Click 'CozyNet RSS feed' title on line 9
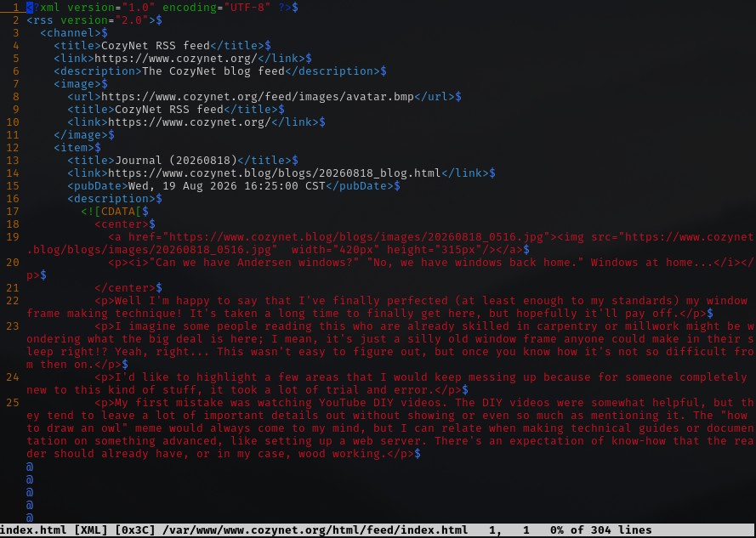 [x=168, y=110]
